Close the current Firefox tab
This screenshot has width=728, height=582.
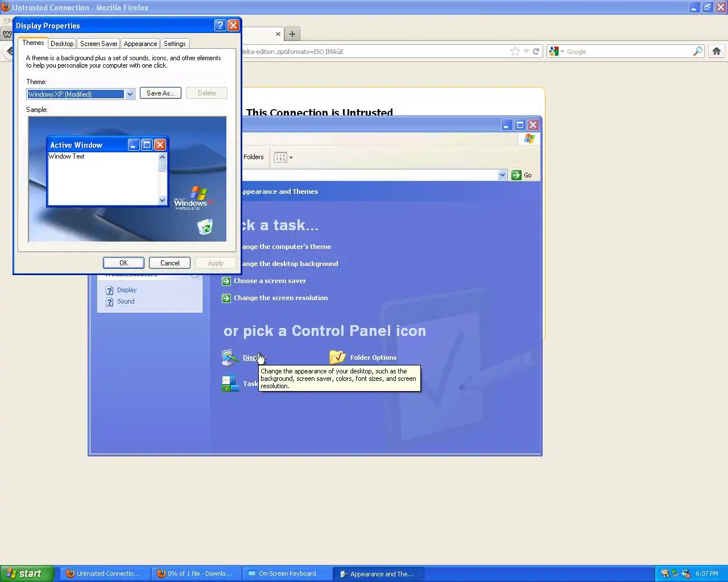click(278, 34)
